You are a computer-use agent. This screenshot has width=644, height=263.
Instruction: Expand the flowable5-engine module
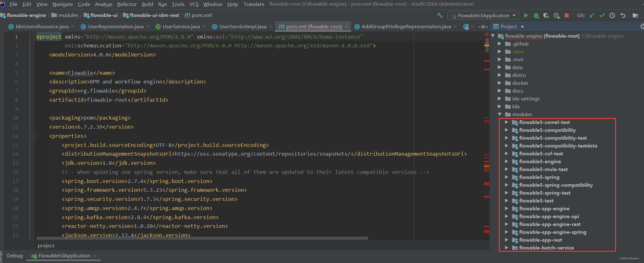[x=506, y=162]
